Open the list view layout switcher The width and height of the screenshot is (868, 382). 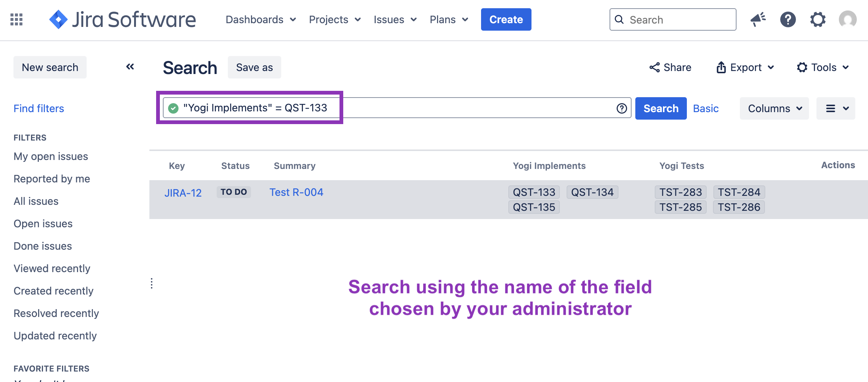click(836, 108)
